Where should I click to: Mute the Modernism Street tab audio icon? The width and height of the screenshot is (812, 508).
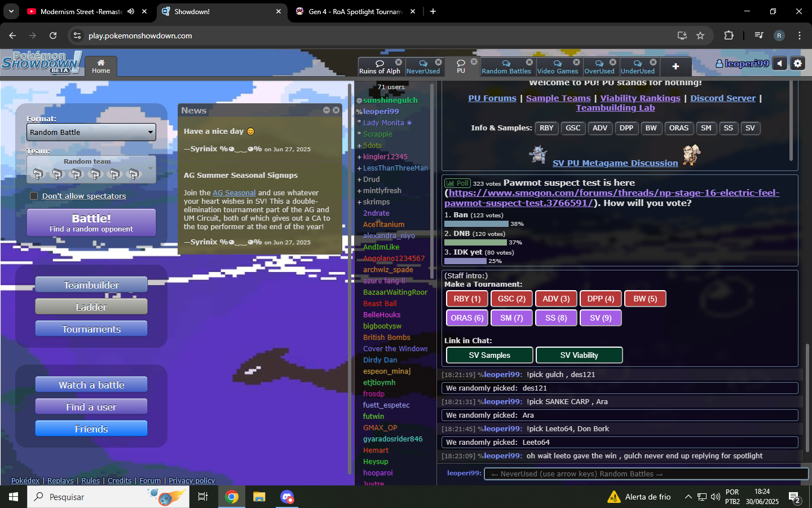click(131, 11)
